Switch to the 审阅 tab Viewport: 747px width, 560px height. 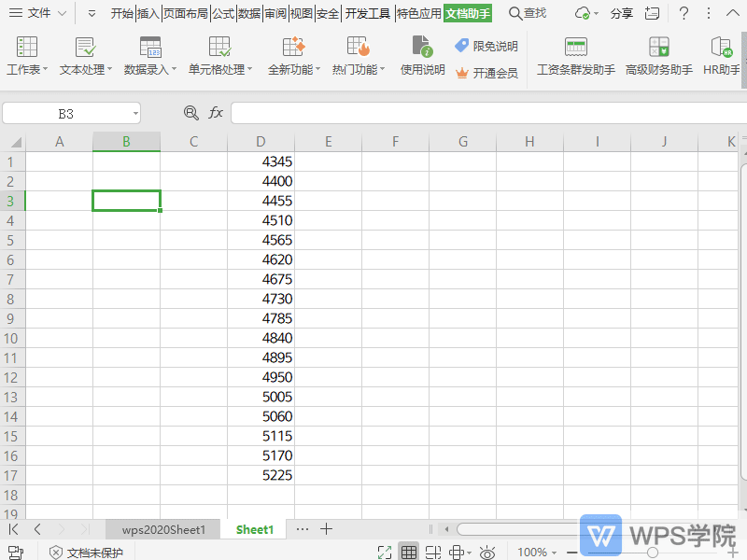coord(275,13)
